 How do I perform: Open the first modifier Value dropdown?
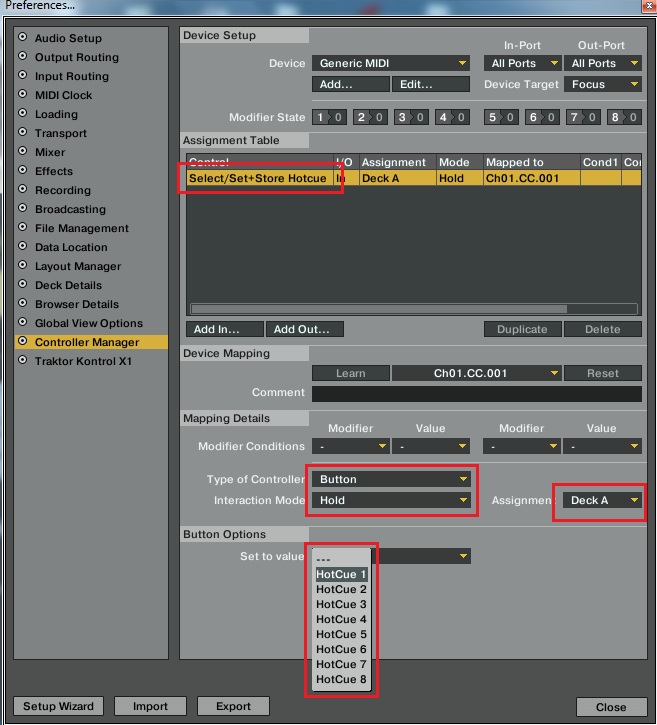click(430, 446)
